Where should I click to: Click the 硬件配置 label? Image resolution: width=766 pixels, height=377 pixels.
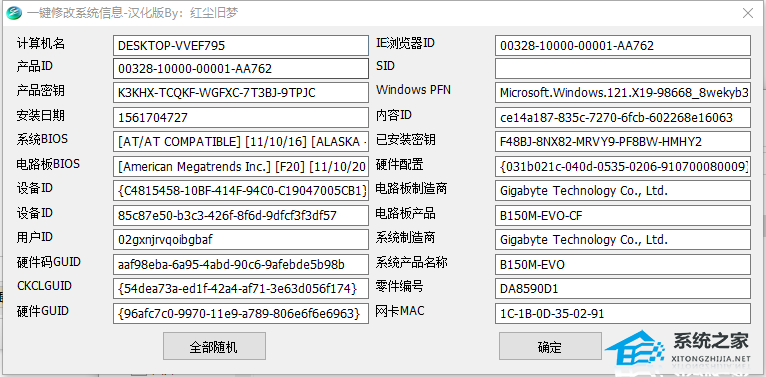400,164
